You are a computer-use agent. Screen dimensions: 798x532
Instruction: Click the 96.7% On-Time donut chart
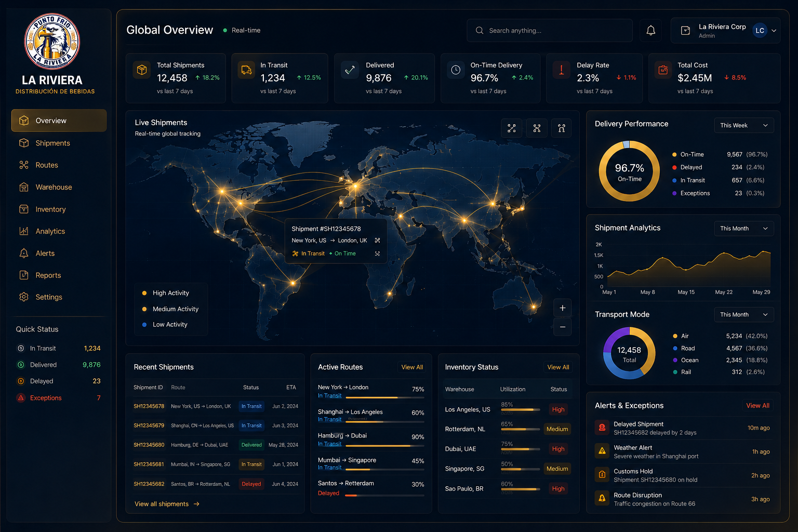pos(629,171)
